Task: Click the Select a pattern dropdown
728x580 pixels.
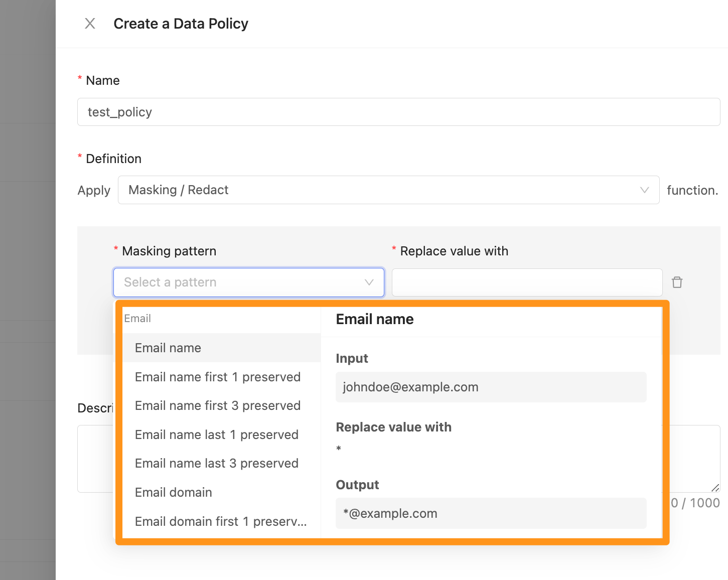Action: [249, 282]
